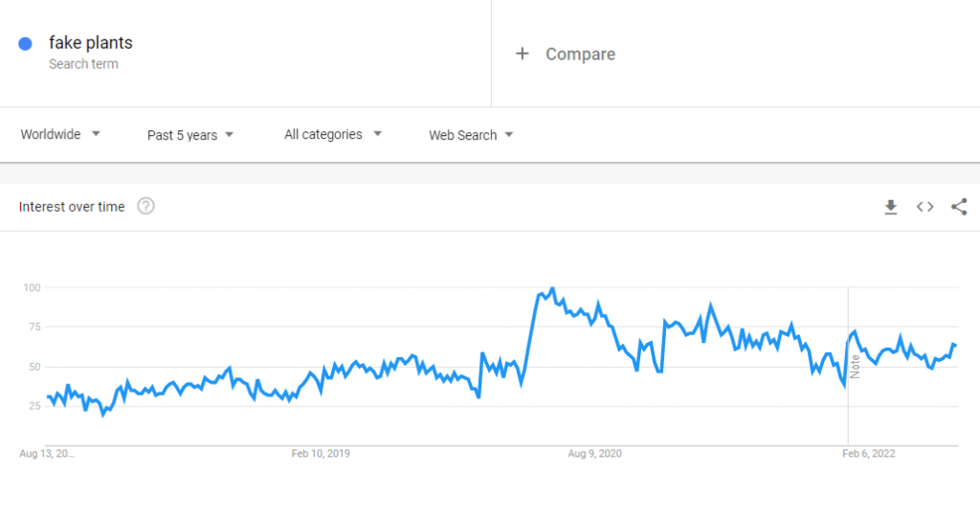Click the Compare button

(580, 54)
